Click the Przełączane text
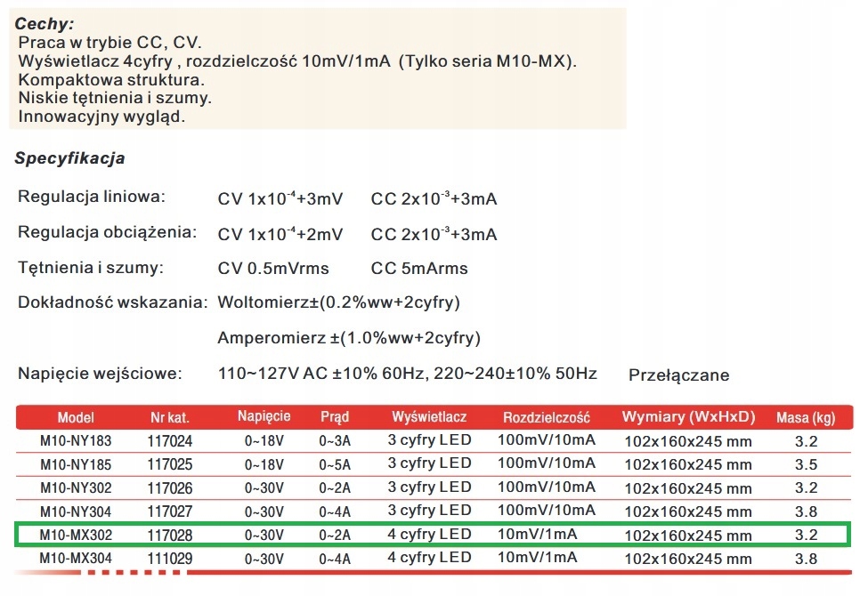Screen dimensions: 868x596 pos(678,375)
